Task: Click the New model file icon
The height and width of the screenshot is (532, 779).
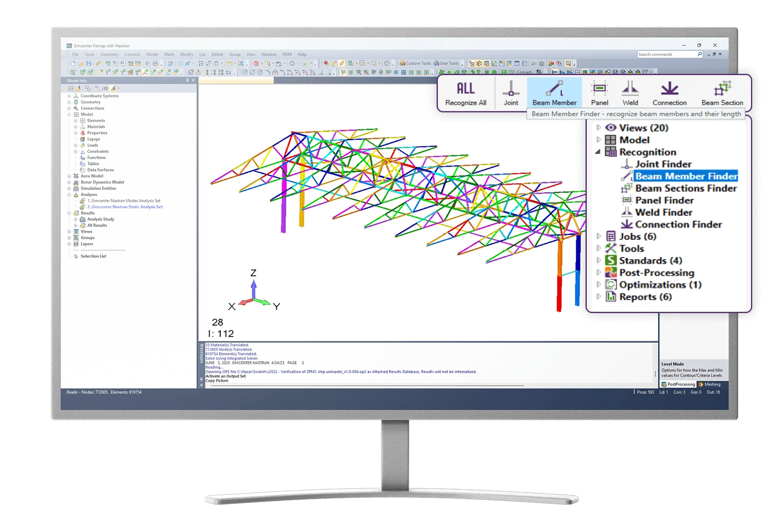Action: (73, 63)
